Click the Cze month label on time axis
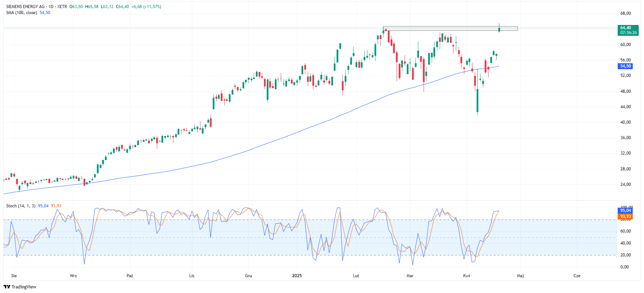644x293 pixels. [577, 276]
